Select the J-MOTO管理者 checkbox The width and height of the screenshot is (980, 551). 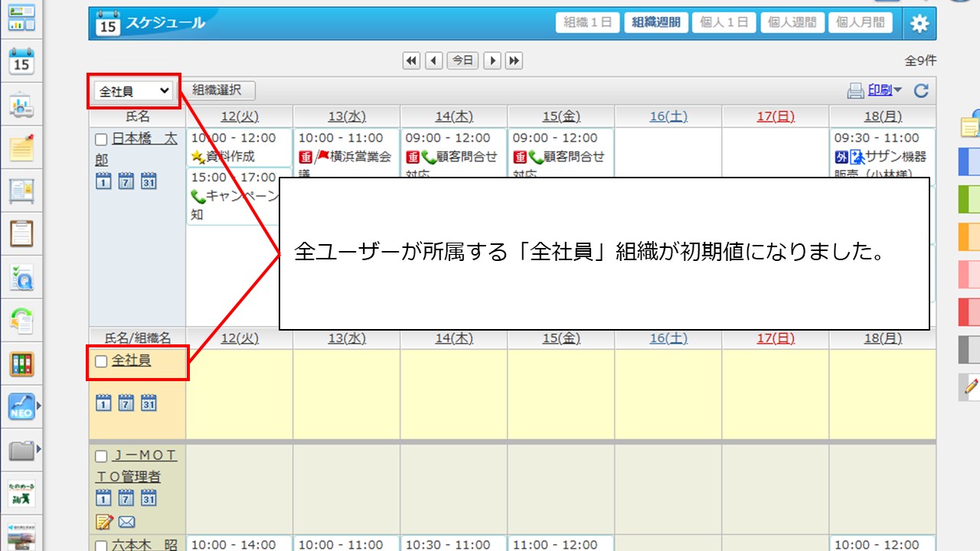(x=101, y=457)
